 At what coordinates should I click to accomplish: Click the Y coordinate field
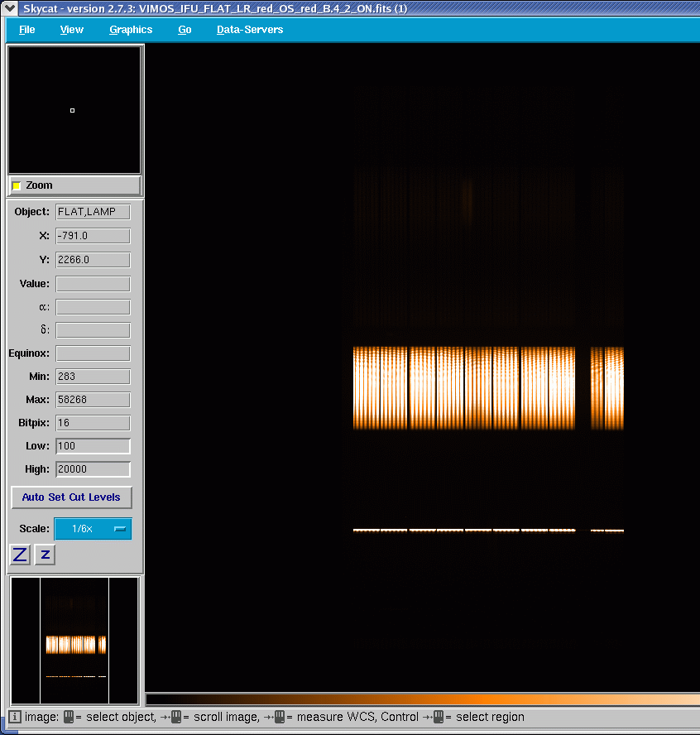(93, 260)
